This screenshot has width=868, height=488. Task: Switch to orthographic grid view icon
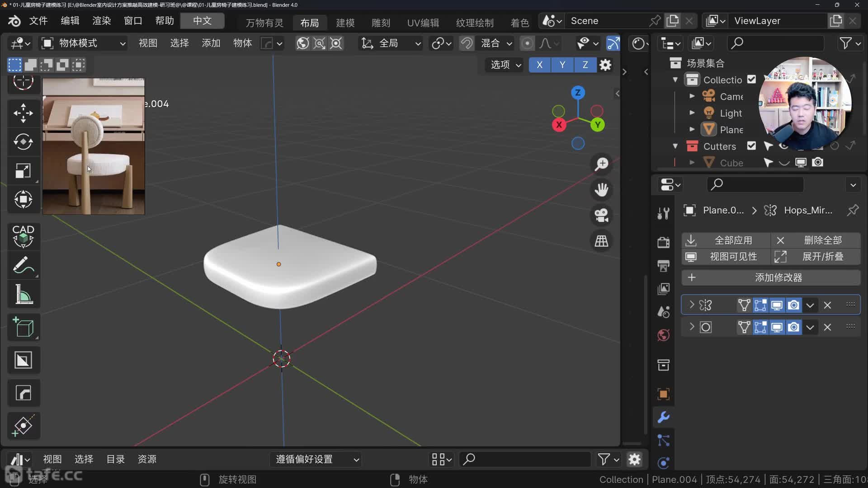click(x=601, y=241)
